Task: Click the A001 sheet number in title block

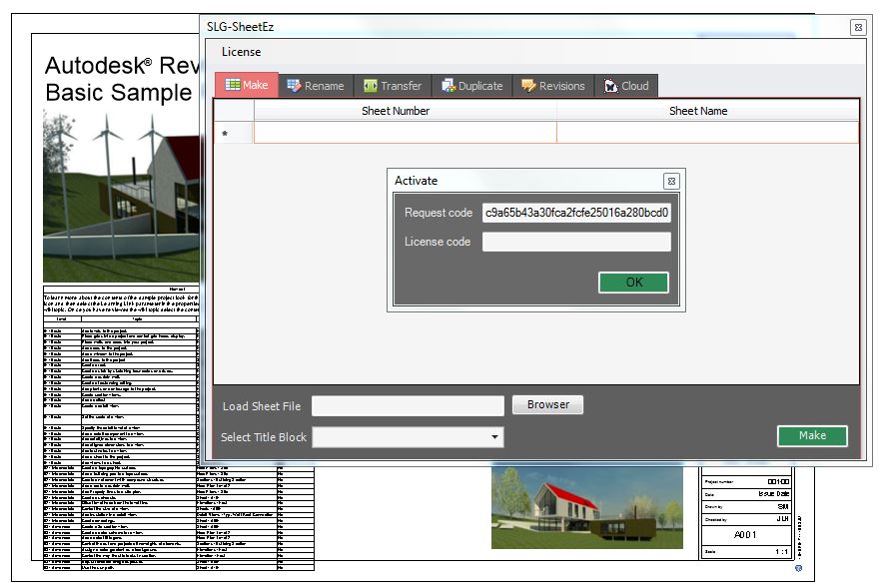Action: [x=745, y=535]
